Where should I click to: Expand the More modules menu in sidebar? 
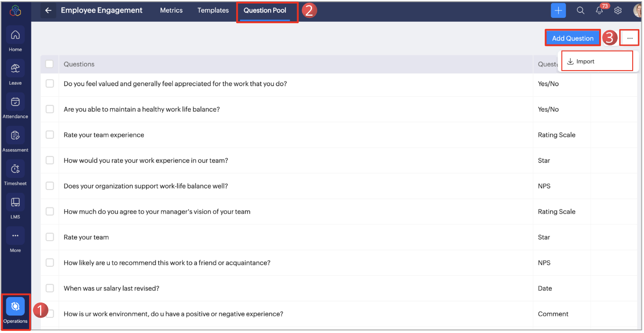coord(15,237)
